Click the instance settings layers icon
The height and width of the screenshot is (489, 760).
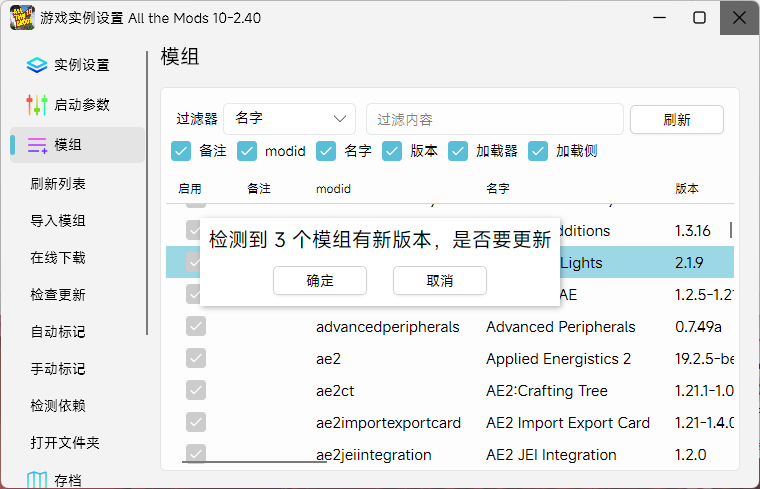[x=37, y=65]
